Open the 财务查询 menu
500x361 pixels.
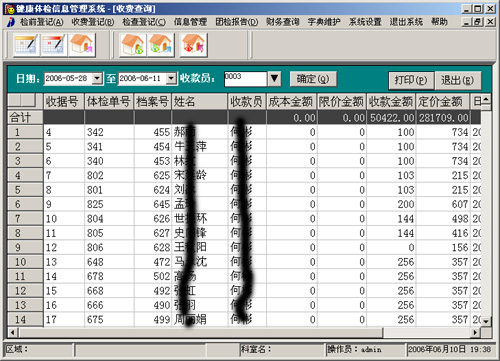click(282, 22)
